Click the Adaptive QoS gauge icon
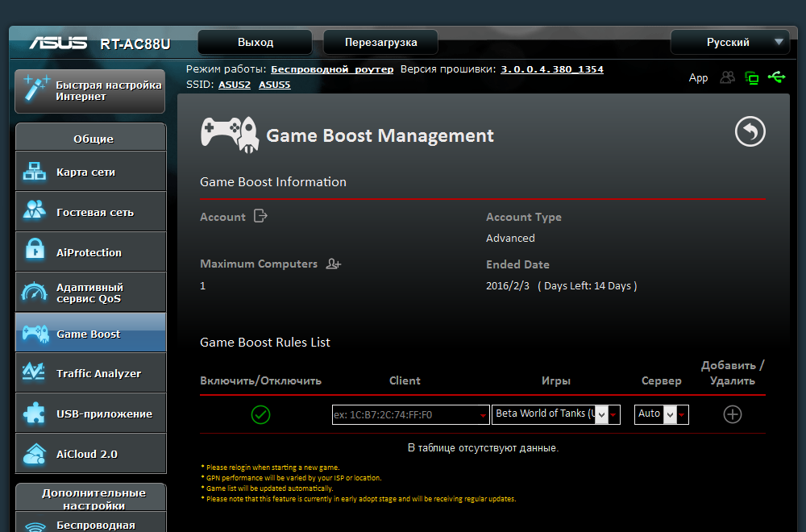The width and height of the screenshot is (806, 532). (x=35, y=292)
